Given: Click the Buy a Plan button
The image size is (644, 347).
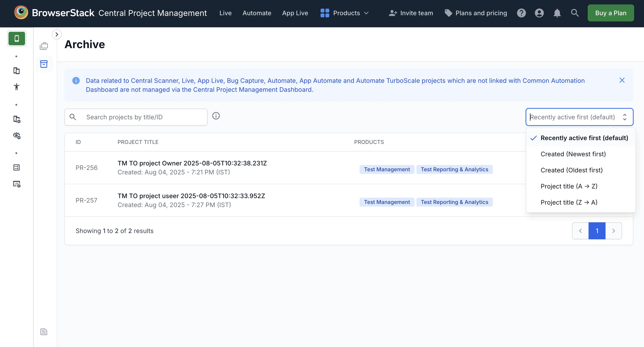Looking at the screenshot, I should [x=610, y=13].
